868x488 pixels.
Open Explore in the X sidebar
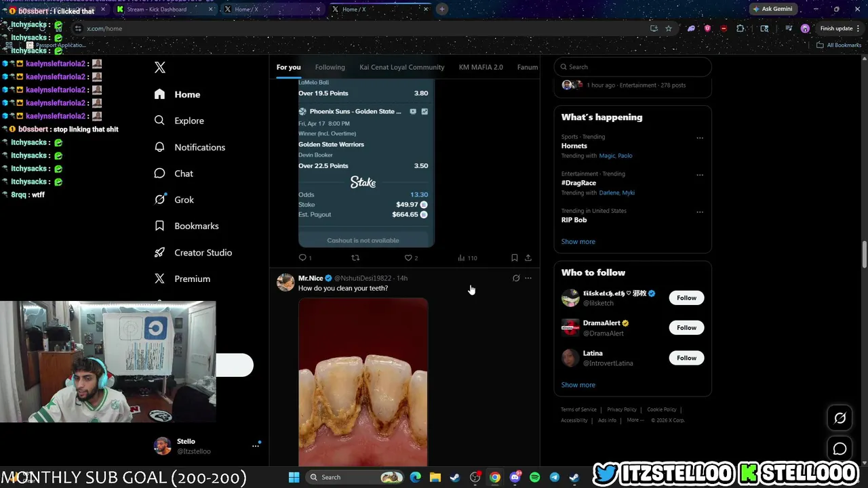(x=179, y=121)
